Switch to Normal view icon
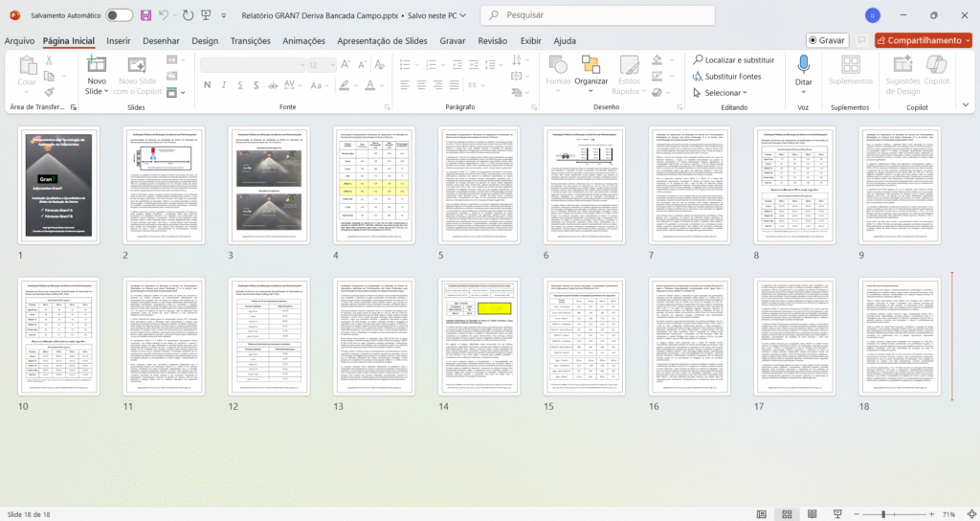Screen dimensions: 980x521 [762, 514]
